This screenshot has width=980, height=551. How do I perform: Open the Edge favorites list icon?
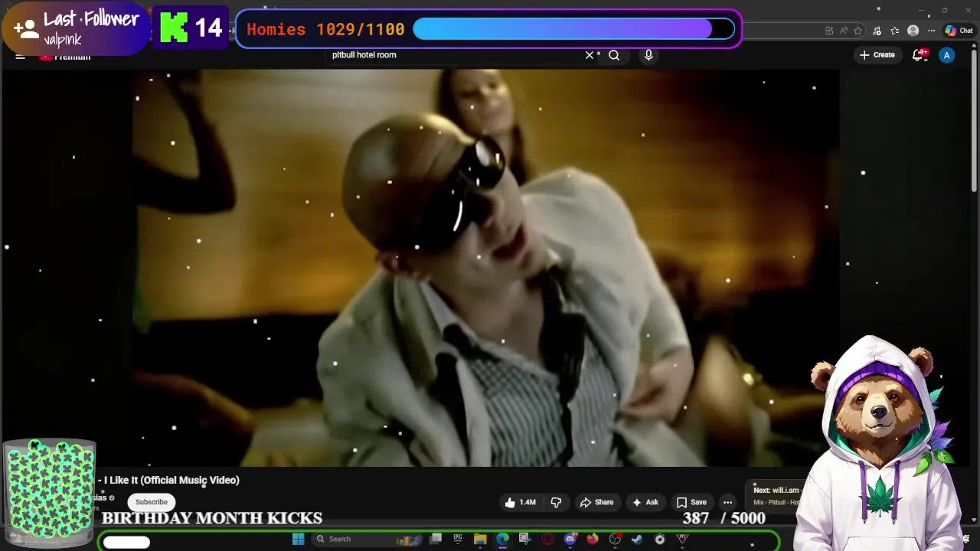pos(894,31)
